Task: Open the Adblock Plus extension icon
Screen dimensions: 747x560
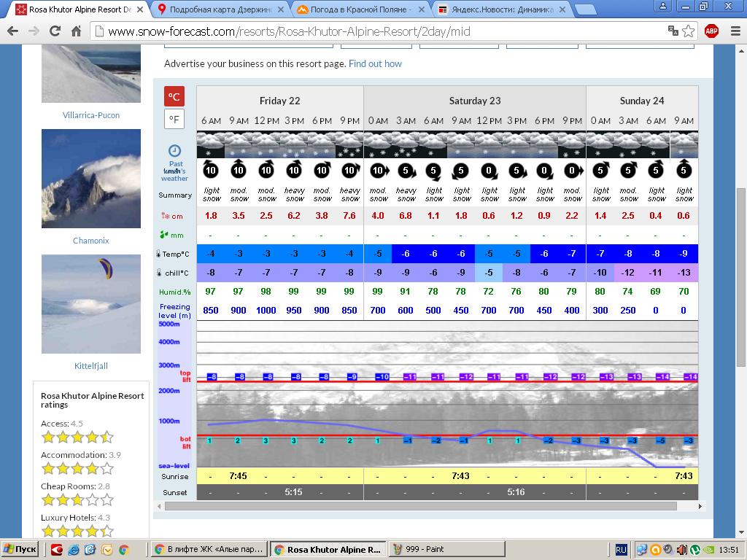Action: (711, 31)
